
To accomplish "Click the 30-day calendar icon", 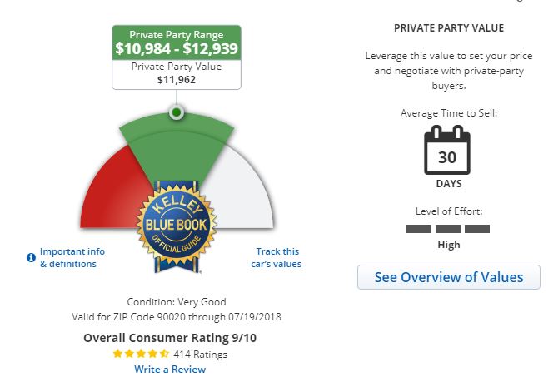I will pos(447,150).
